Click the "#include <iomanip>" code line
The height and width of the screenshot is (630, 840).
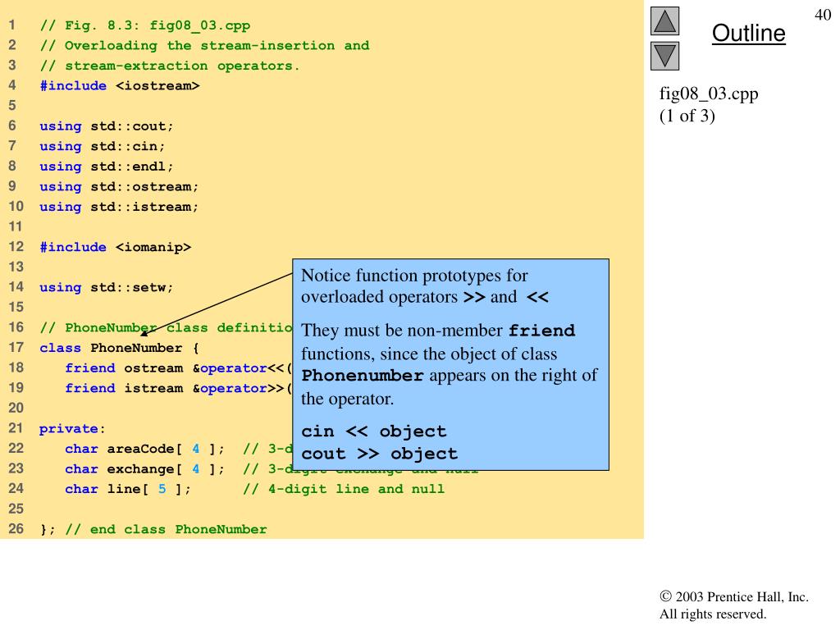coord(116,247)
